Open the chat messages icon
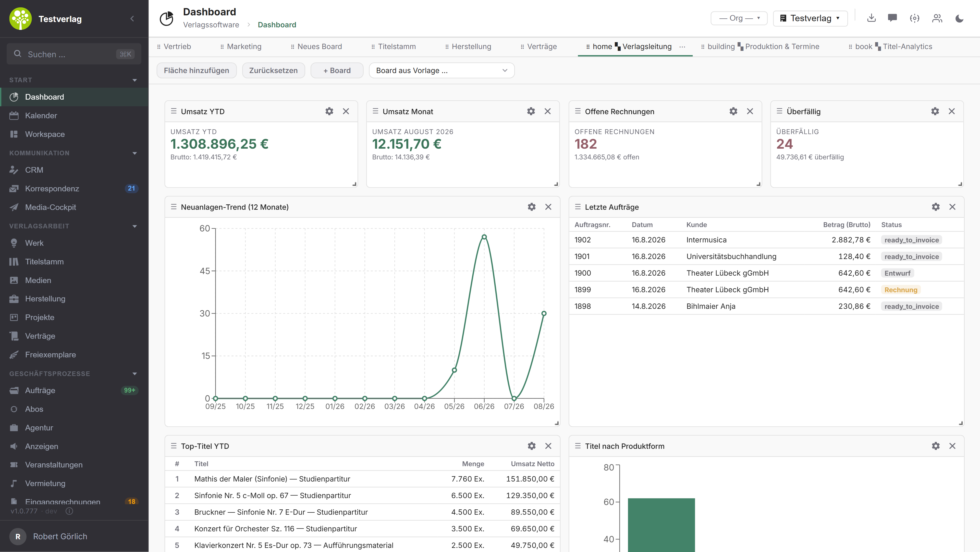Image resolution: width=980 pixels, height=552 pixels. 892,18
